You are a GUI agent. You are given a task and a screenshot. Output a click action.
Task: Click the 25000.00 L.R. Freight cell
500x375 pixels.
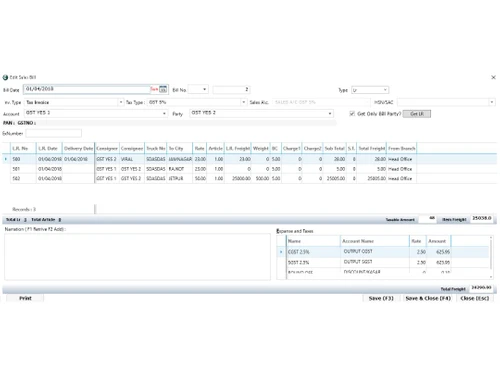(238, 179)
